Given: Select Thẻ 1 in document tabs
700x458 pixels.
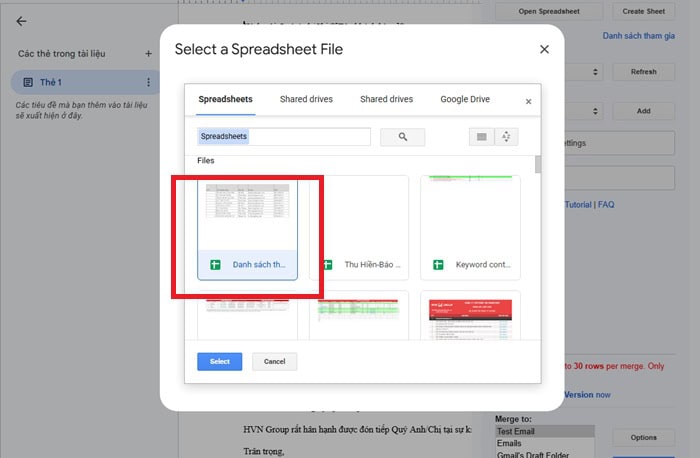Looking at the screenshot, I should tap(85, 82).
